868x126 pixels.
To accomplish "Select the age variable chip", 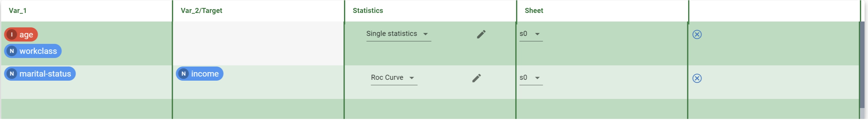I will (x=21, y=34).
